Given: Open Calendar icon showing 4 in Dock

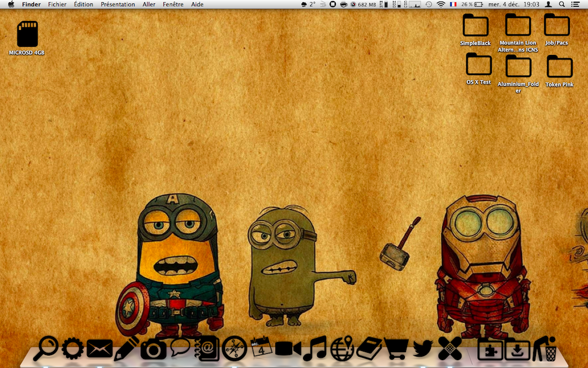Looking at the screenshot, I should [261, 346].
